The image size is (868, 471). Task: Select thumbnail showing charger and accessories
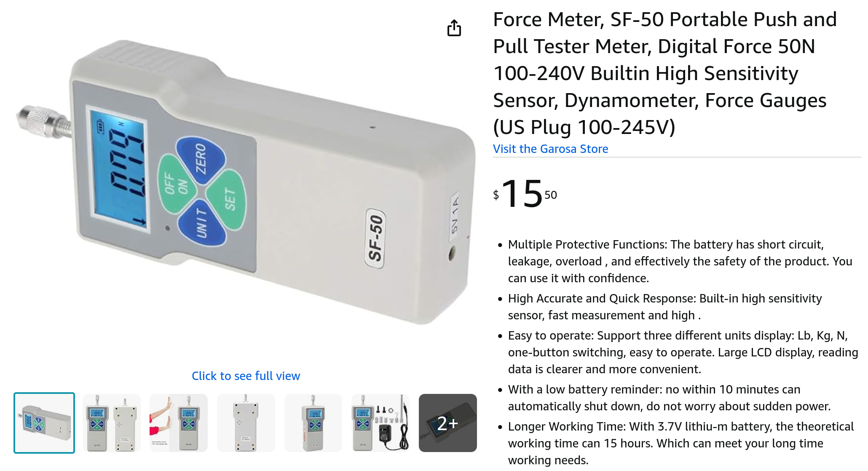point(380,423)
